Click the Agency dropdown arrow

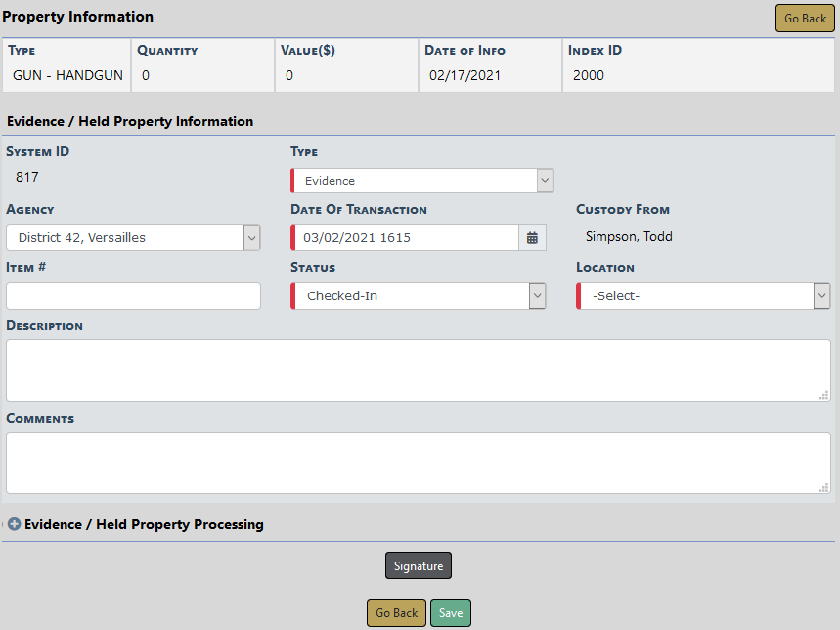point(251,238)
